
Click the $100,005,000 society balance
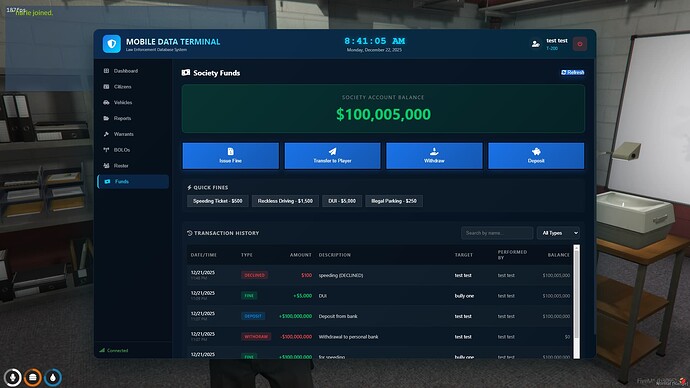pyautogui.click(x=383, y=114)
